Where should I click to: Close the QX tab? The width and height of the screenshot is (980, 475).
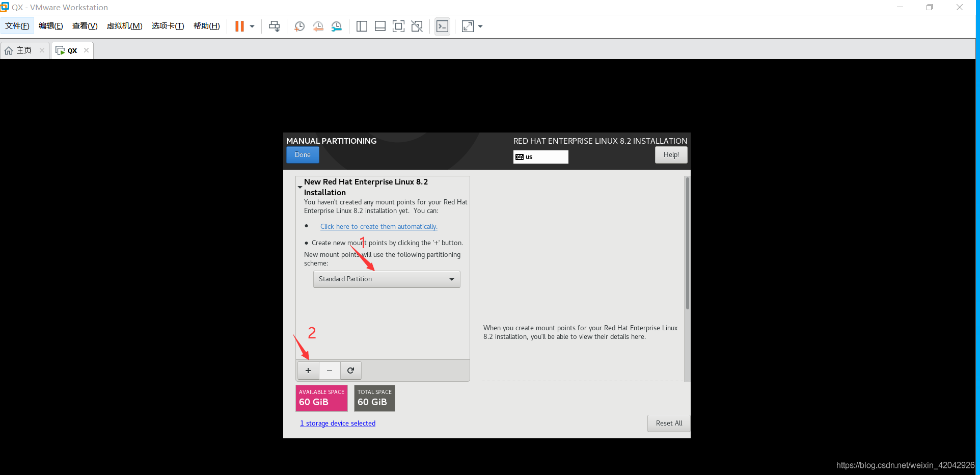(87, 50)
